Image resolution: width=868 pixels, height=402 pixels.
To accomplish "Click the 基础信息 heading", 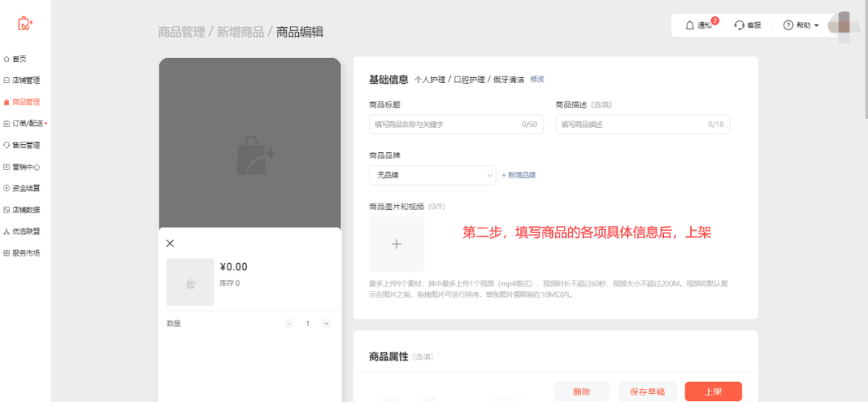I will [389, 79].
